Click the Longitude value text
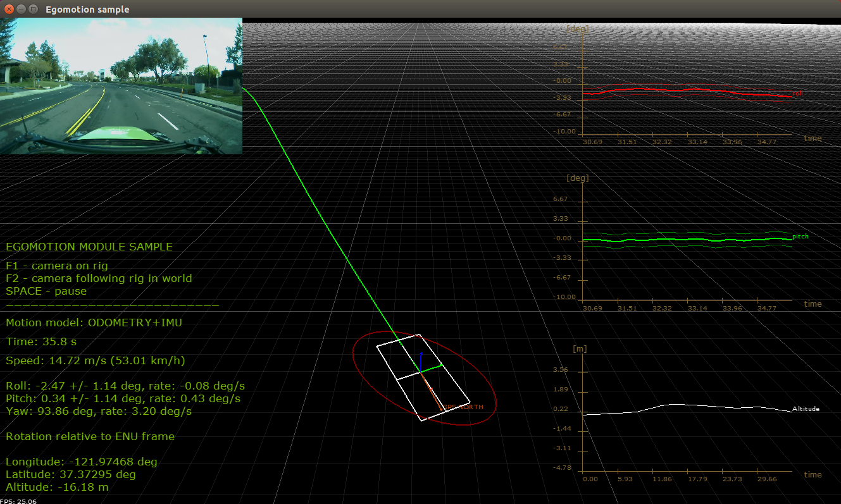841x504 pixels. tap(81, 462)
